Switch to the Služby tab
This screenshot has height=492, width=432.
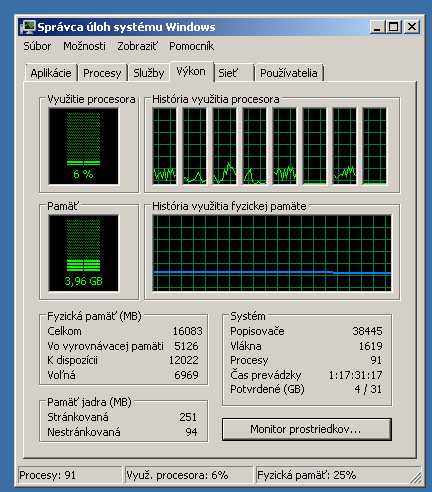149,73
